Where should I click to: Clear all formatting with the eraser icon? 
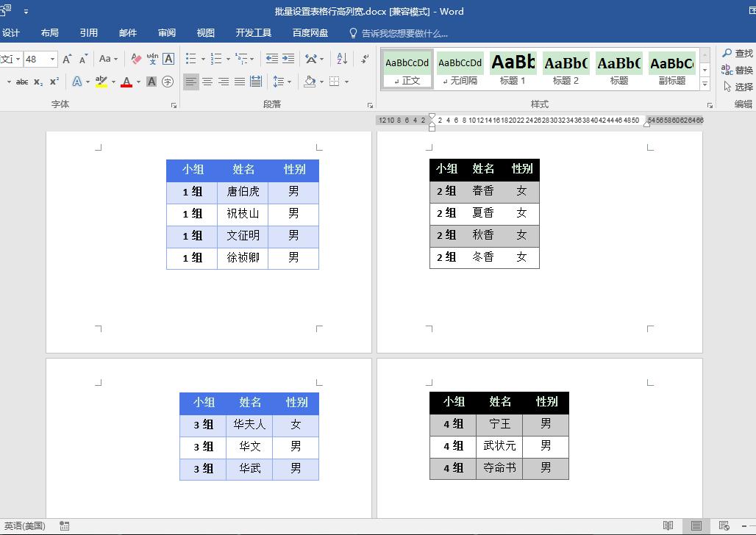(134, 57)
